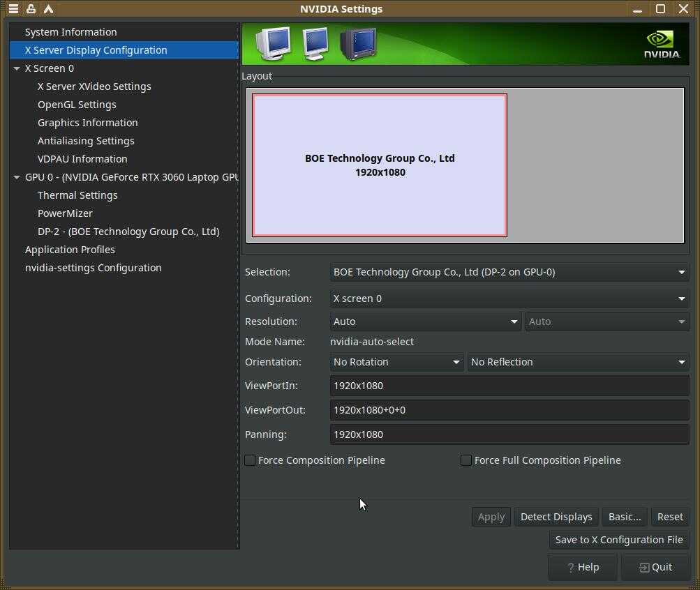Open Application Profiles page
The height and width of the screenshot is (590, 700).
(x=124, y=250)
